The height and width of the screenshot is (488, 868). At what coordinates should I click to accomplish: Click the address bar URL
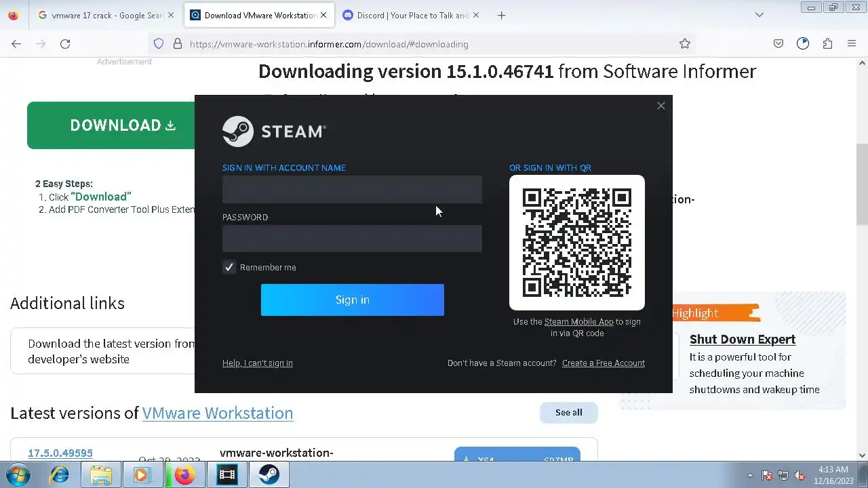pos(329,44)
